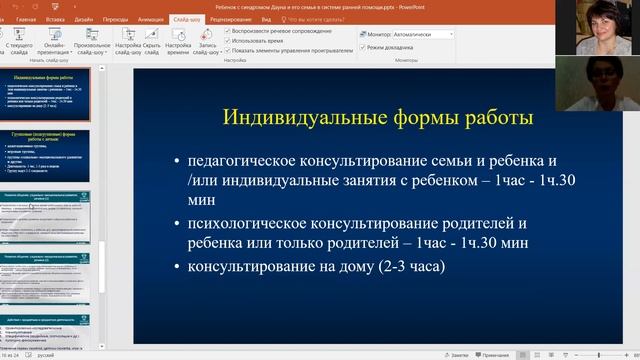Click the top participant video tile
Image resolution: width=640 pixels, height=360 pixels.
598,27
